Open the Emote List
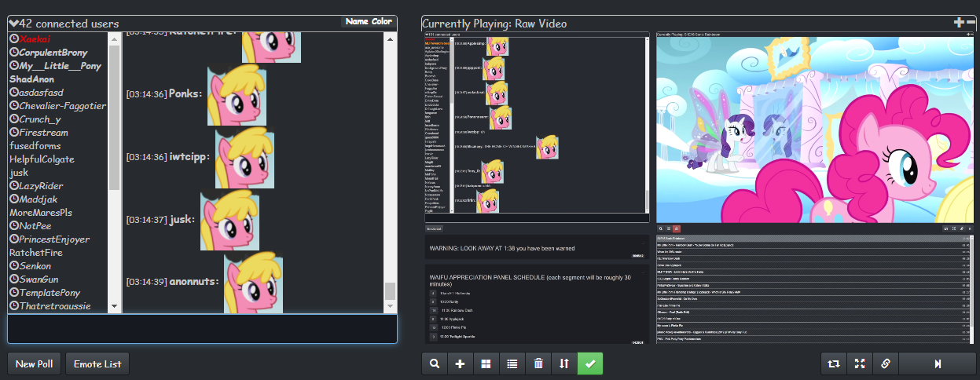This screenshot has width=980, height=380. pos(97,364)
